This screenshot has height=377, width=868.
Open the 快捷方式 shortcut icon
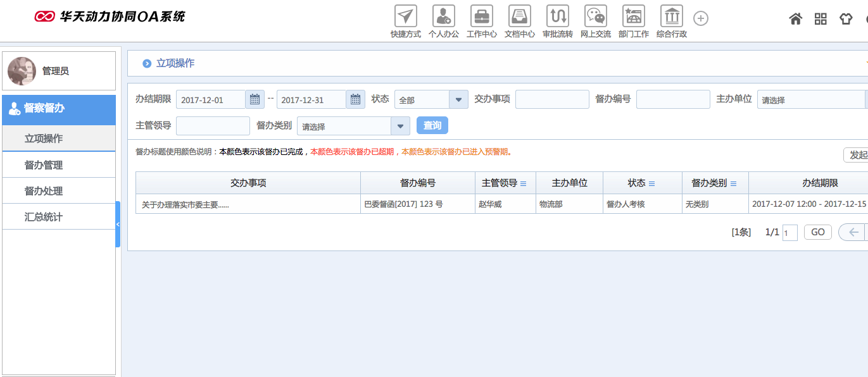click(x=406, y=16)
